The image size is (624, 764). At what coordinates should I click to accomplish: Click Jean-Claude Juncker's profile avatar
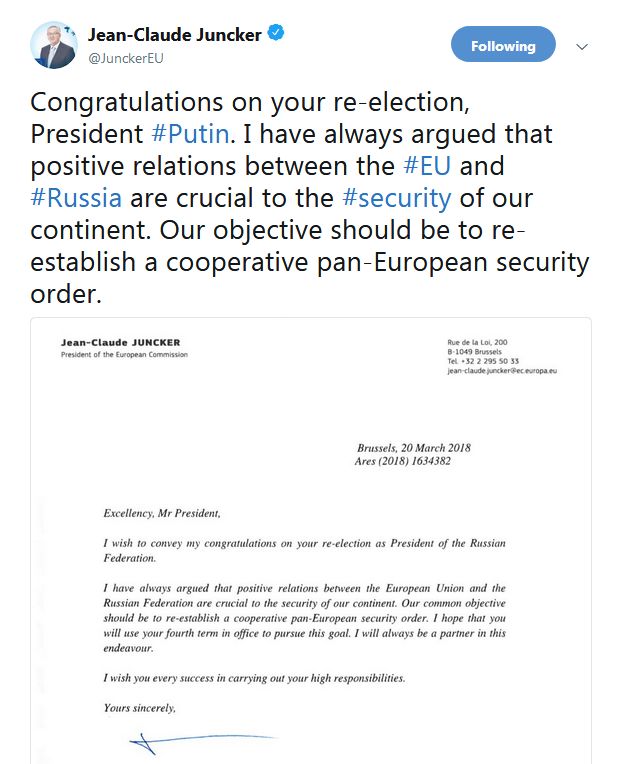[53, 45]
